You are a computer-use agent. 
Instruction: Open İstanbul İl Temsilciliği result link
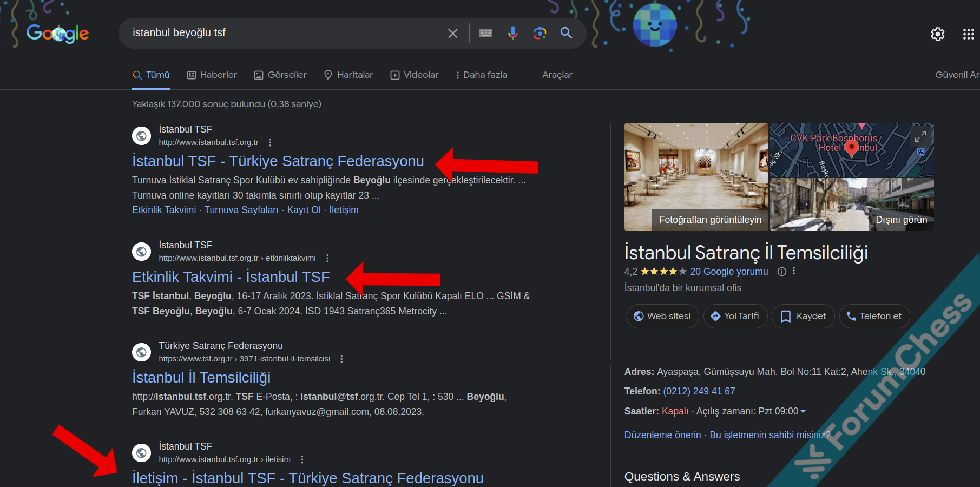(x=201, y=377)
